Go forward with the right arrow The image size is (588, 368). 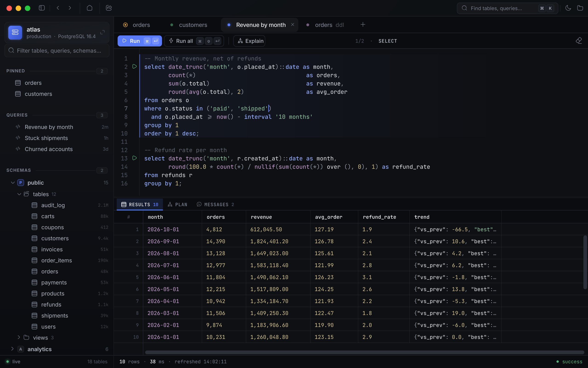[70, 8]
